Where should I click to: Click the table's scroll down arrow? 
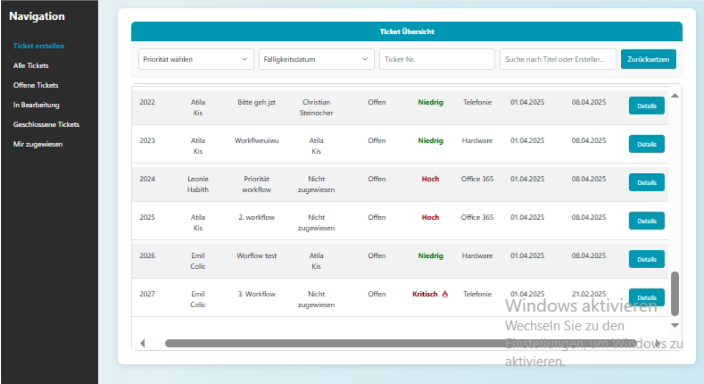(674, 325)
